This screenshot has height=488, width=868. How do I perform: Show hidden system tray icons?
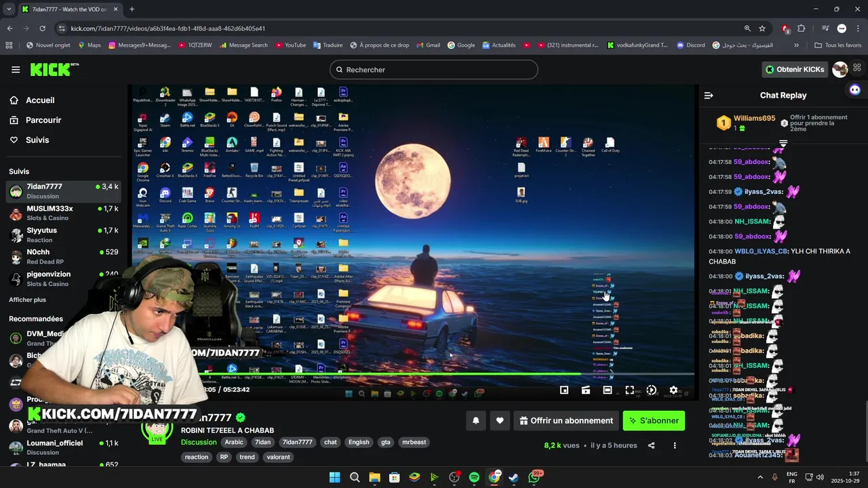coord(762,477)
